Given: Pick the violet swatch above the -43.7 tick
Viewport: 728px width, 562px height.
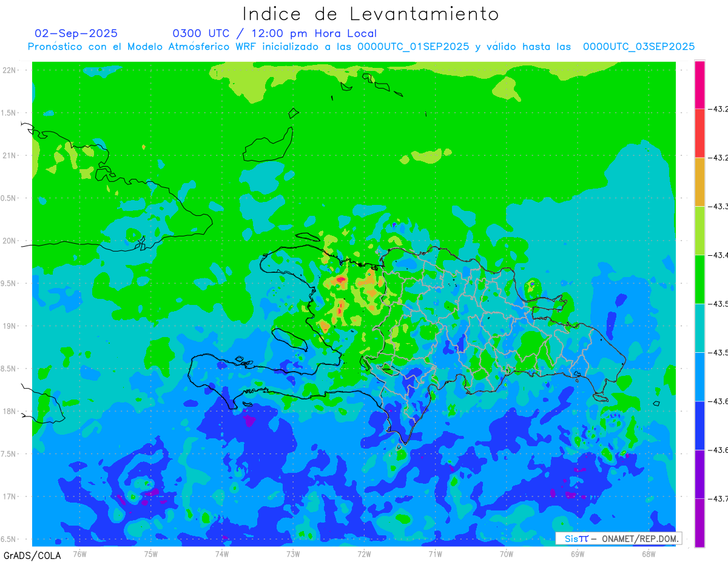Looking at the screenshot, I should (x=699, y=474).
